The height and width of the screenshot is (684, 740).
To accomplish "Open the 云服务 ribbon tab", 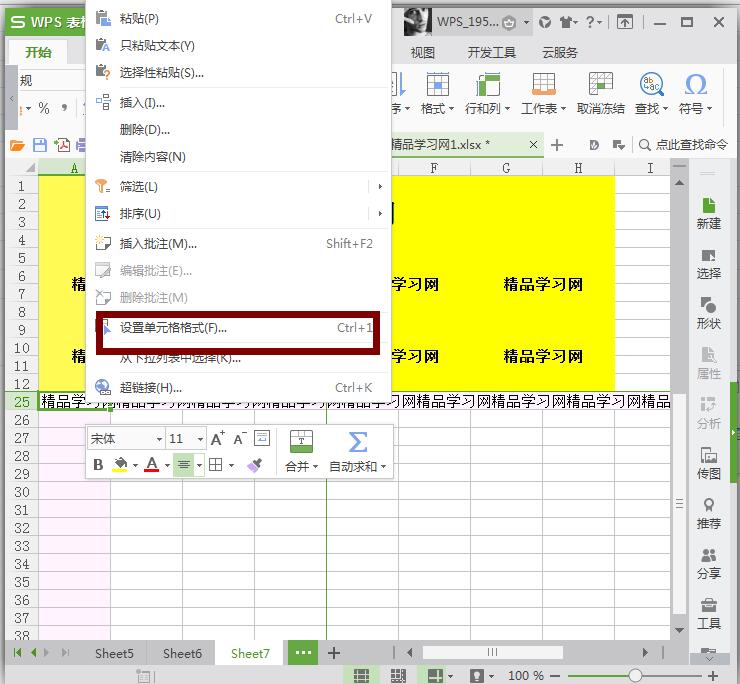I will (x=560, y=52).
